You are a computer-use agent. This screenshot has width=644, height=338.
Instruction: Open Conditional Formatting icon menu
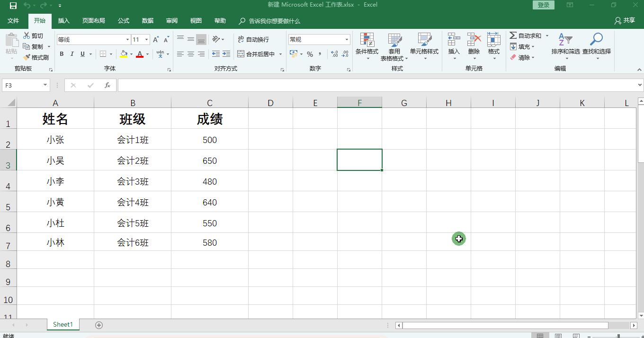click(x=367, y=40)
